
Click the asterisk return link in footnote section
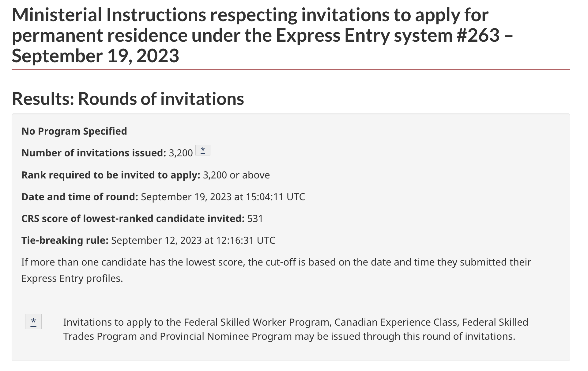(x=33, y=321)
